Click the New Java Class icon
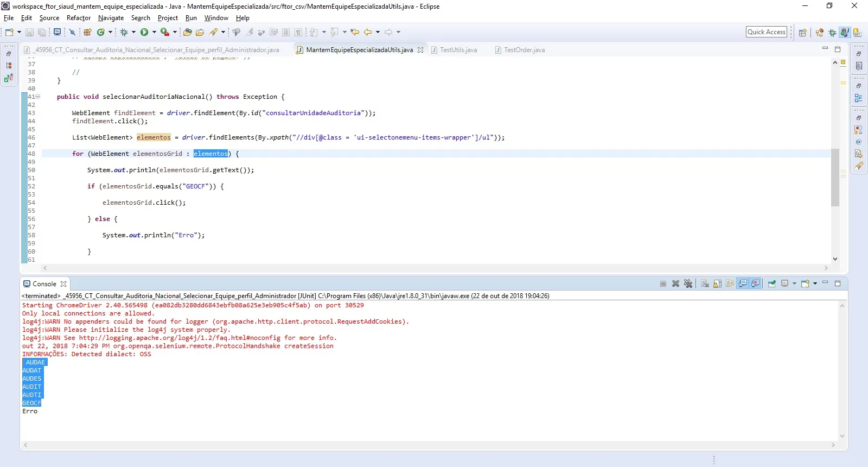868x467 pixels. click(100, 32)
